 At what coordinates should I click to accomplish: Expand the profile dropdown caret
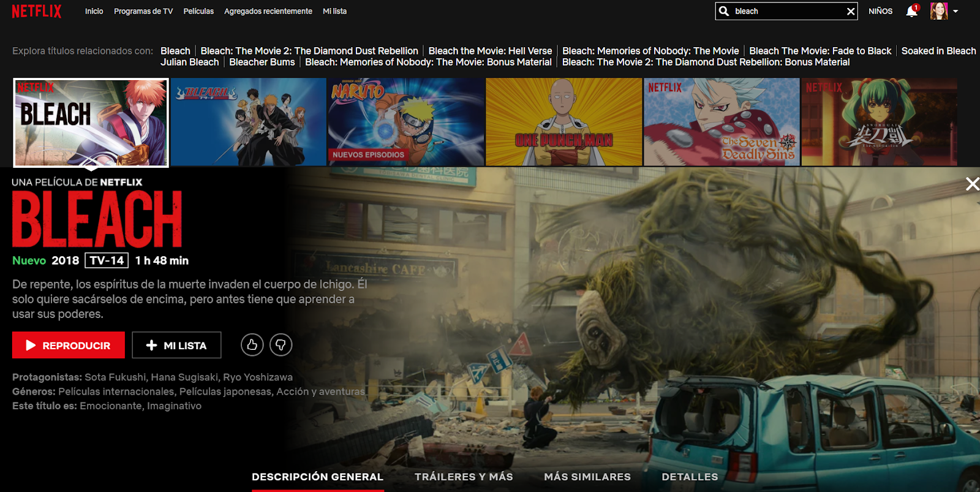[956, 11]
